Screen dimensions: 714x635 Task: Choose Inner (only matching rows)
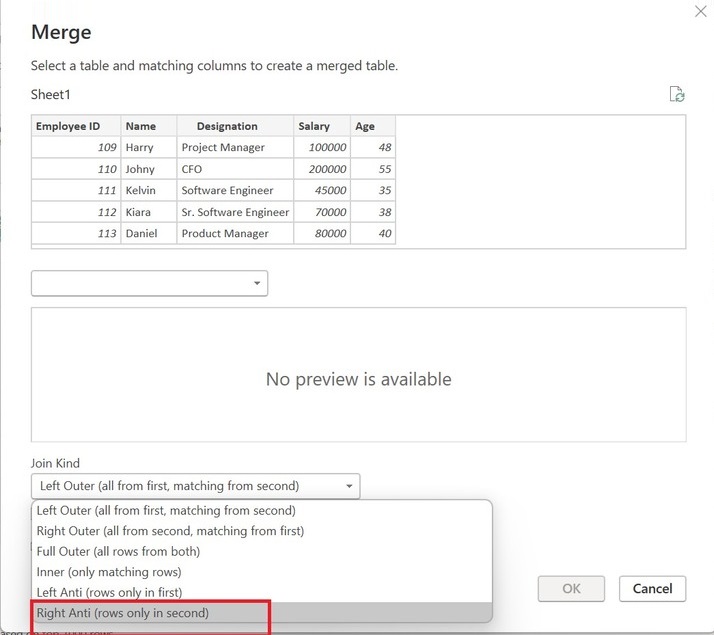(109, 572)
